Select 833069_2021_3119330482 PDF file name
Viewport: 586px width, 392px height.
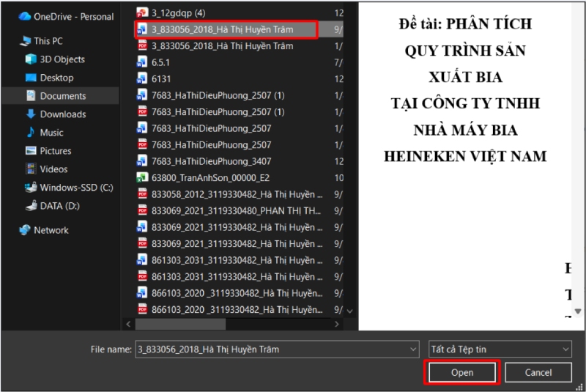[x=237, y=244]
